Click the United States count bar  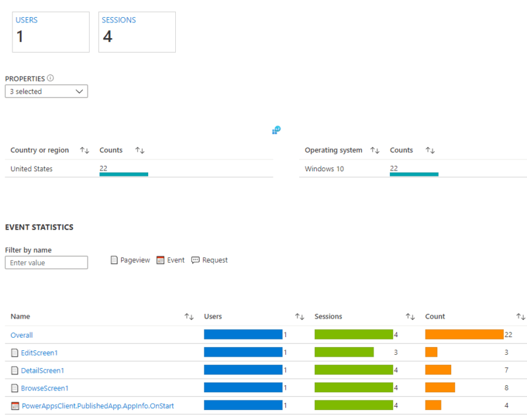124,174
